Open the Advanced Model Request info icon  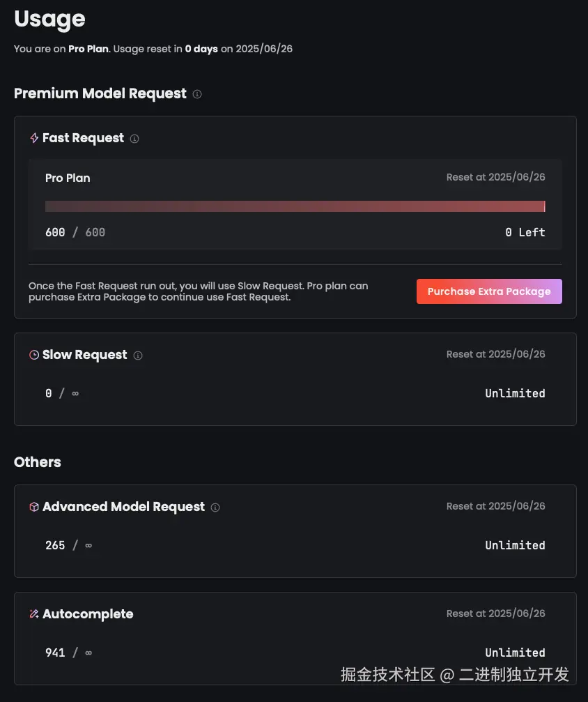point(215,508)
